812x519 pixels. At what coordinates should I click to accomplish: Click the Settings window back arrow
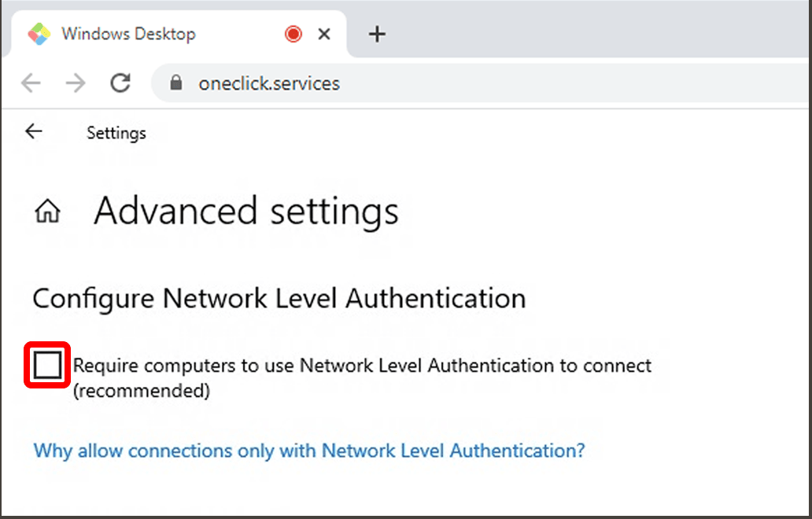pos(33,131)
